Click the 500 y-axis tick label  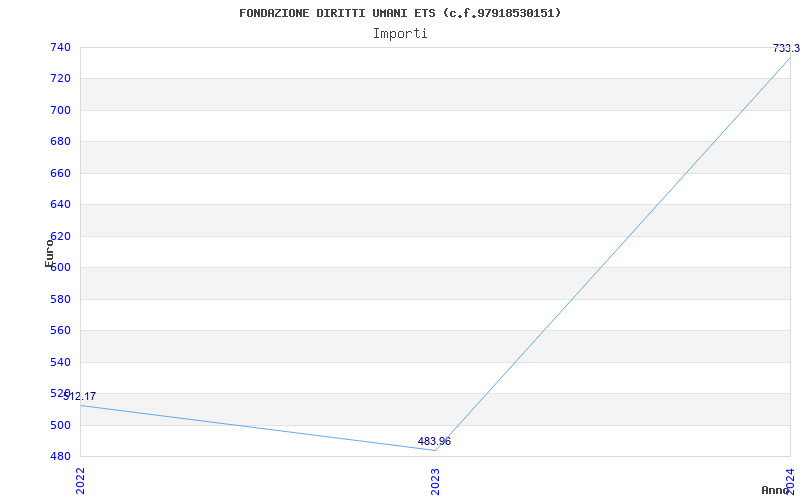pyautogui.click(x=60, y=425)
